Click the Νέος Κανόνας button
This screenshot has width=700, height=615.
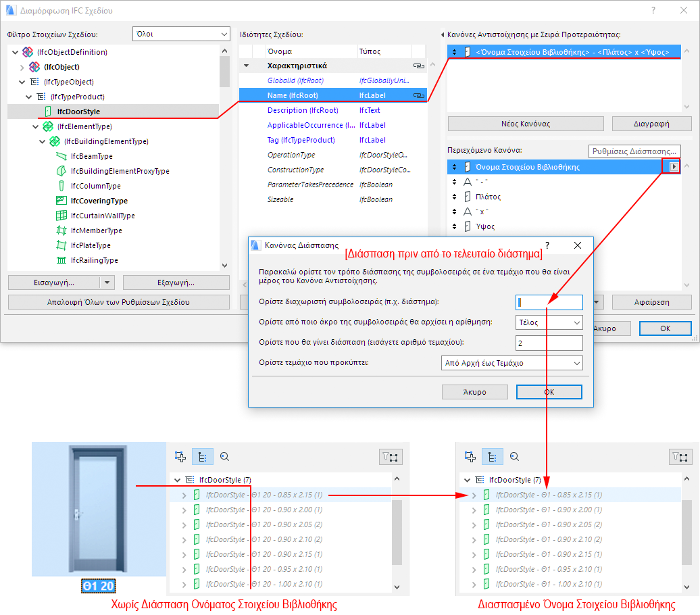[526, 124]
